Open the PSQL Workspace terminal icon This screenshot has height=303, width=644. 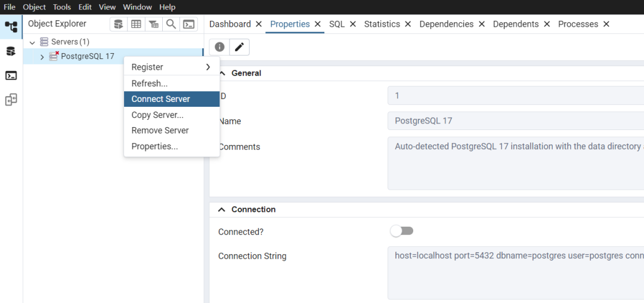tap(11, 76)
